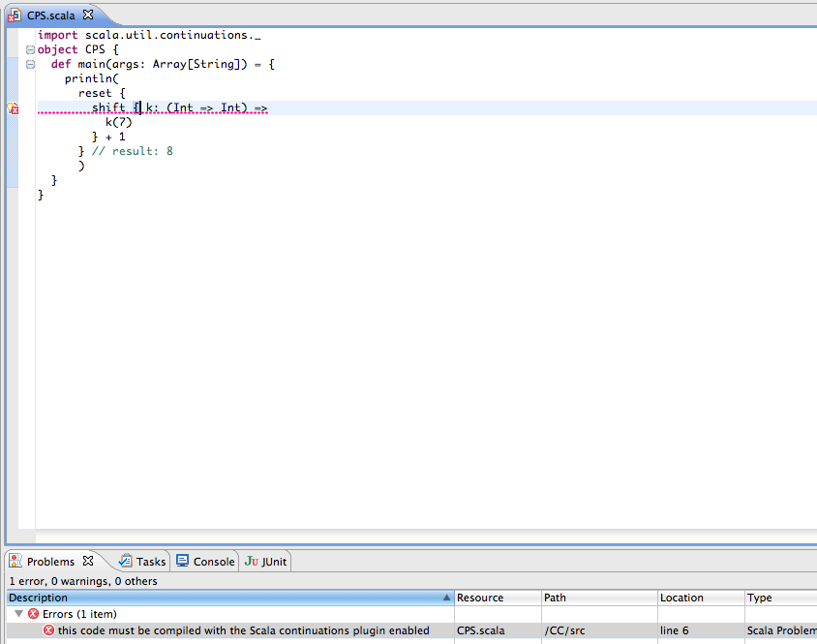Place cursor on the println( line
This screenshot has width=817, height=644.
click(92, 78)
